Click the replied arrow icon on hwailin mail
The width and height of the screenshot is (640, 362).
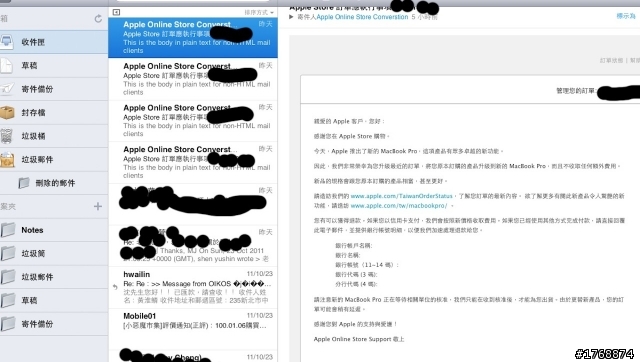(x=115, y=287)
